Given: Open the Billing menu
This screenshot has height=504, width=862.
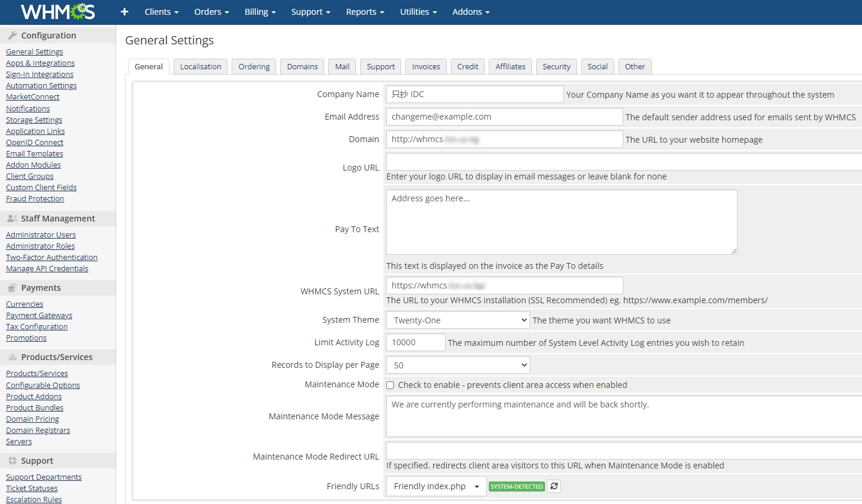Looking at the screenshot, I should point(260,12).
